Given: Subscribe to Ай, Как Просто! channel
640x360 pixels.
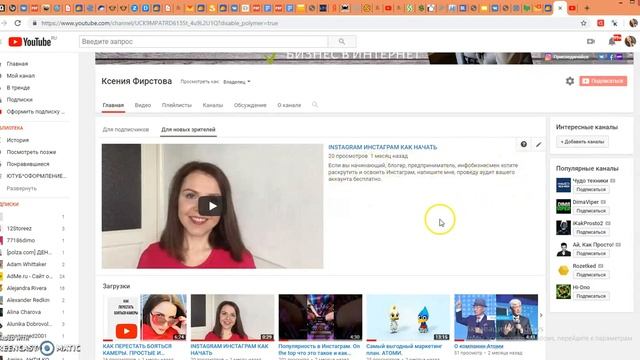Looking at the screenshot, I should [x=591, y=253].
